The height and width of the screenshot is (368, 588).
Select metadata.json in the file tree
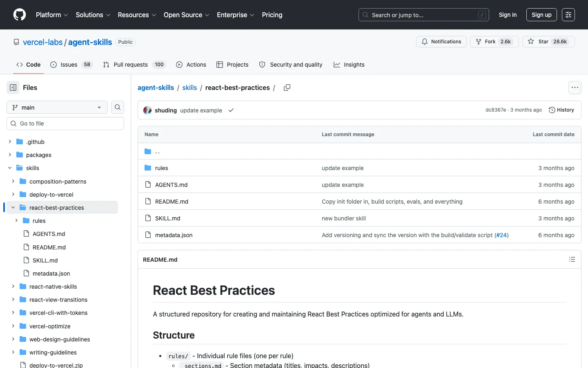51,273
